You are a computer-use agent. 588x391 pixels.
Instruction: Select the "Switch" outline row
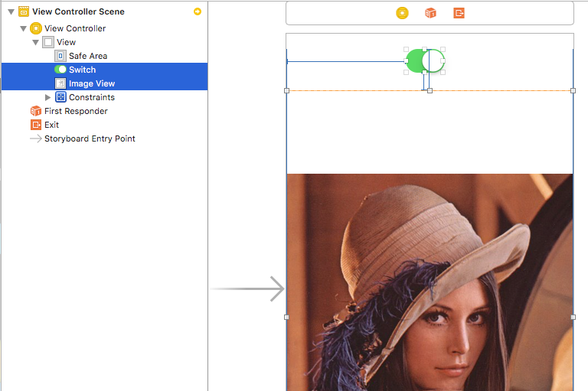coord(105,70)
